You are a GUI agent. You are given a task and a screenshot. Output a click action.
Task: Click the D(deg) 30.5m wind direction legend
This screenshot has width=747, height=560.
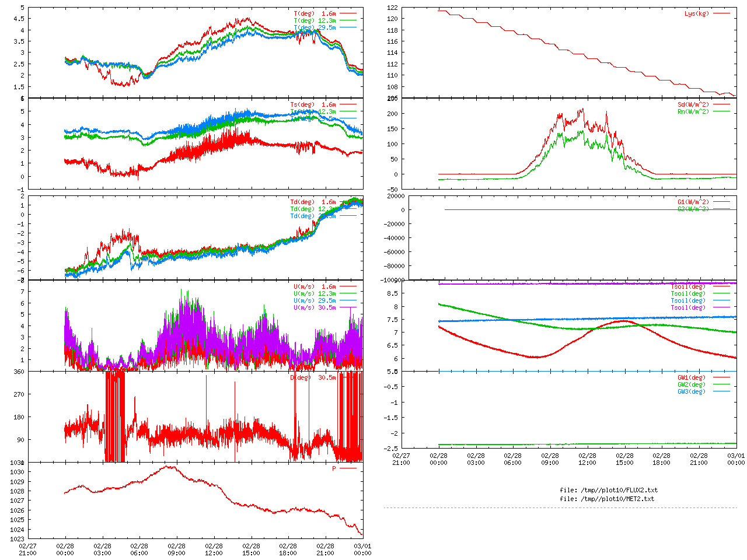(313, 378)
